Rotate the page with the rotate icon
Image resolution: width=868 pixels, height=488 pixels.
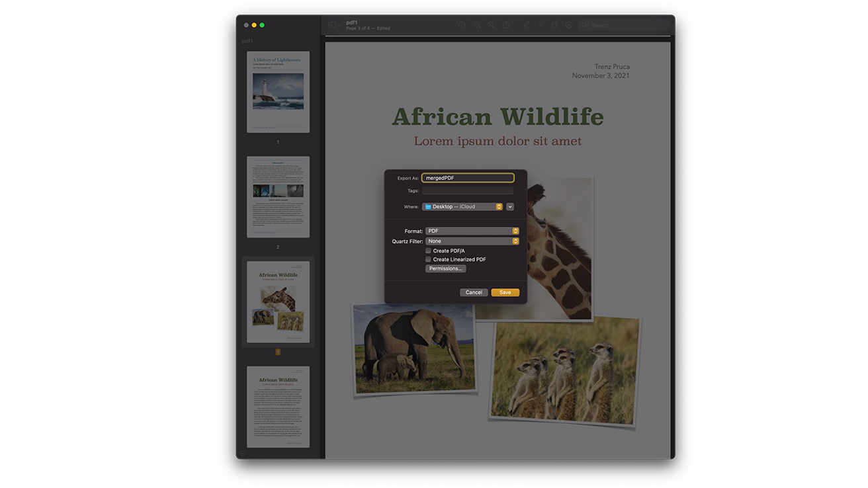(x=554, y=25)
